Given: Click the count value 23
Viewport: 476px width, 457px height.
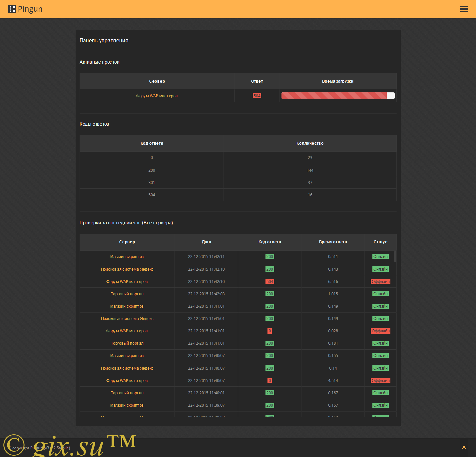Looking at the screenshot, I should [310, 158].
